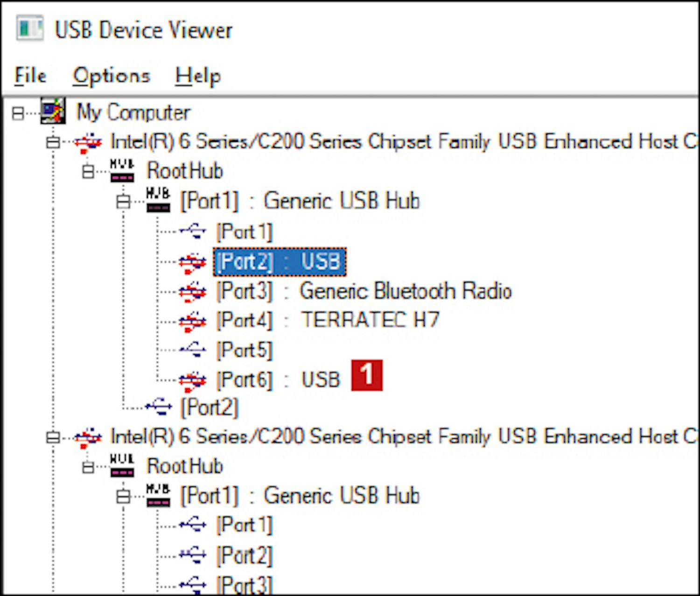Click the My Computer icon
This screenshot has width=700, height=596.
click(53, 111)
